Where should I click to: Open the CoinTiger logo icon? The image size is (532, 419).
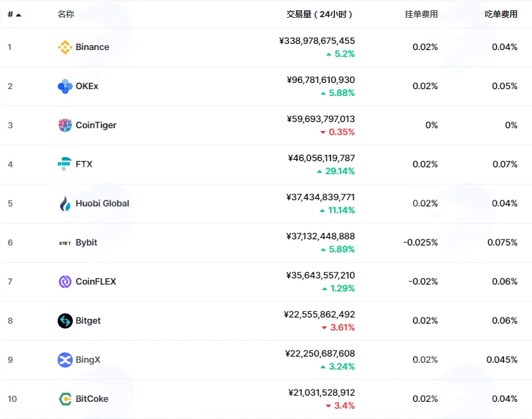pyautogui.click(x=65, y=125)
